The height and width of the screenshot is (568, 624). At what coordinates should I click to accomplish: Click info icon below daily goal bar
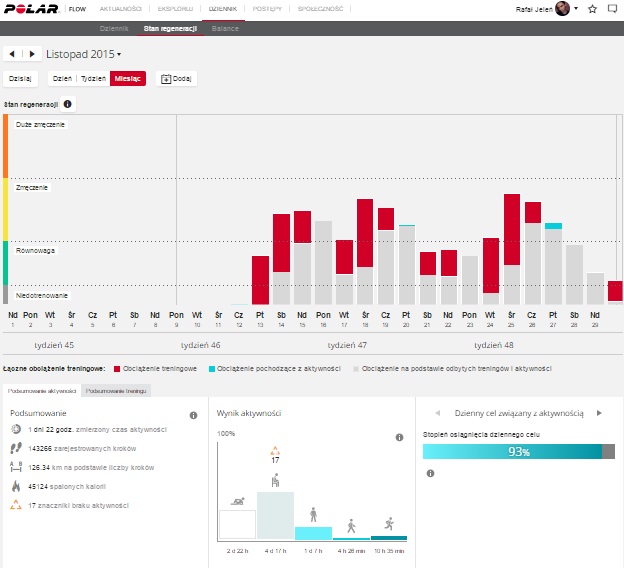pyautogui.click(x=430, y=473)
